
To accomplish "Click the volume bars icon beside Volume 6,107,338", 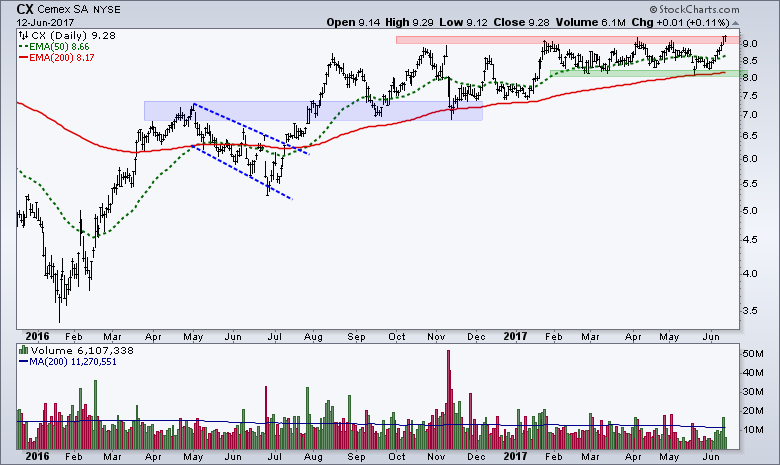I will pyautogui.click(x=23, y=350).
